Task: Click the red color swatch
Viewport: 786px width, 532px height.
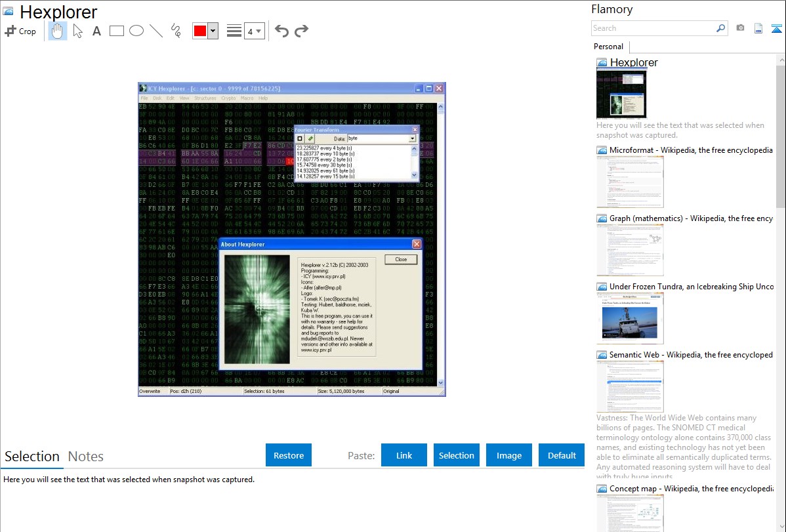Action: point(200,31)
